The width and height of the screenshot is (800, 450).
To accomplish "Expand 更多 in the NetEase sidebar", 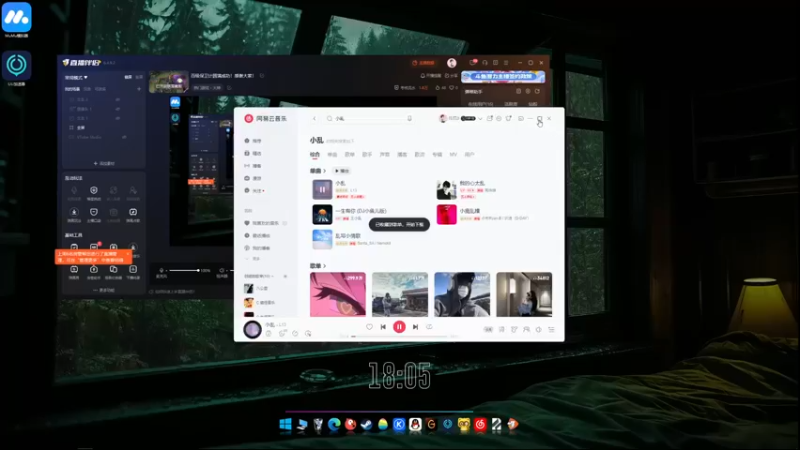I will click(253, 259).
